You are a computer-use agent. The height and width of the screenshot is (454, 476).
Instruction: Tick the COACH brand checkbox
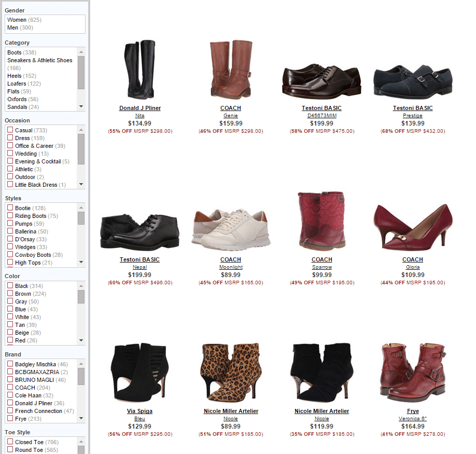pyautogui.click(x=10, y=388)
